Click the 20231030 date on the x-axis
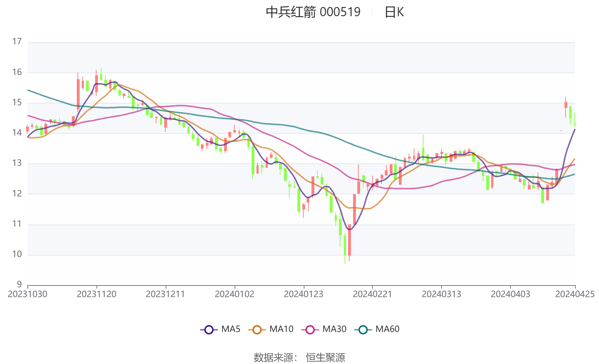 [27, 294]
